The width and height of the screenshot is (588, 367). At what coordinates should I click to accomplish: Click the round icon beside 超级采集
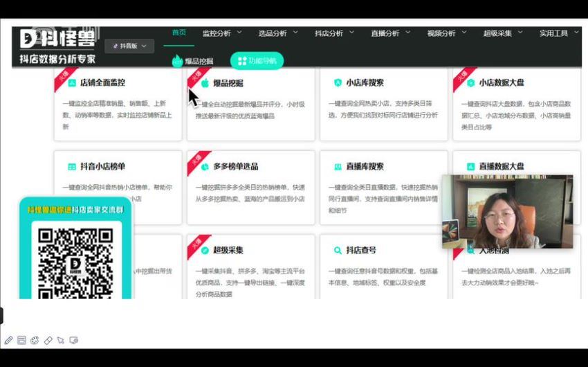point(205,250)
